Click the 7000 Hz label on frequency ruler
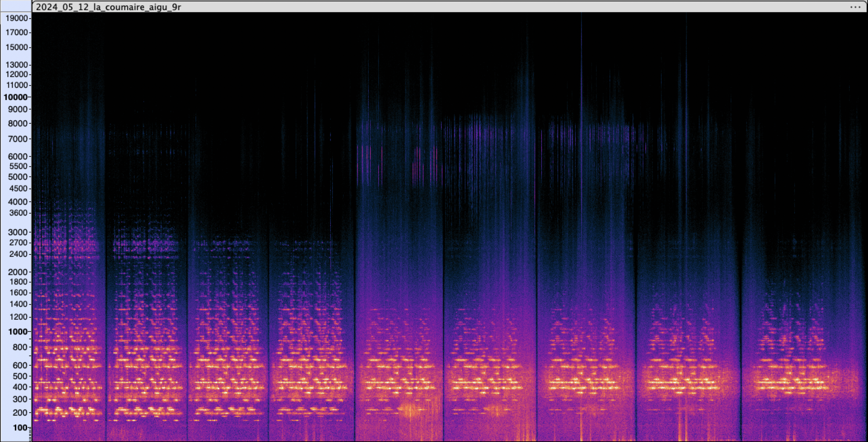The height and width of the screenshot is (442, 868). [18, 139]
